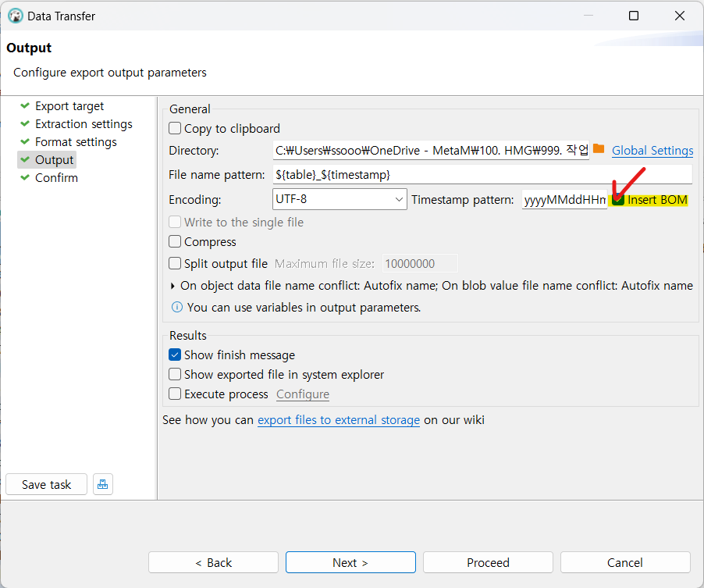This screenshot has height=588, width=704.
Task: Click green checkmark next to Export target
Action: coord(25,106)
